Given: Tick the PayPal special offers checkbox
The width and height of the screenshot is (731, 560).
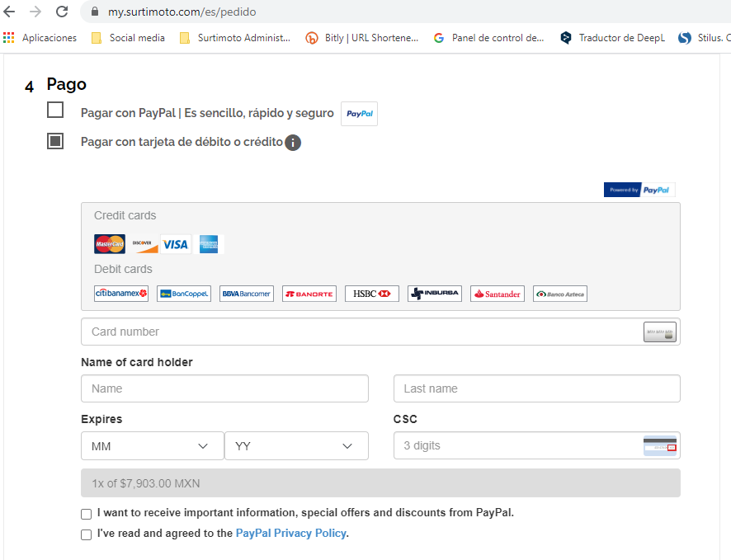Looking at the screenshot, I should pos(87,514).
